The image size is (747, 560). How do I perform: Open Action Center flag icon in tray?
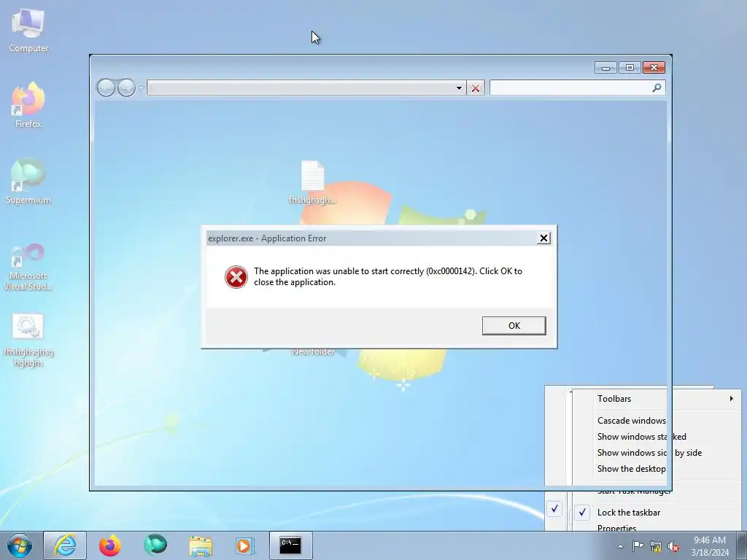click(638, 546)
